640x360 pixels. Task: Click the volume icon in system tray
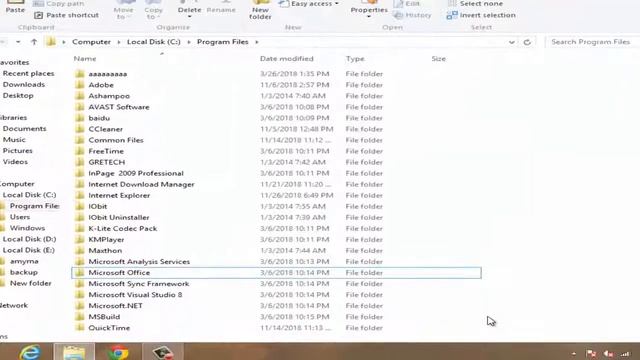pos(608,354)
